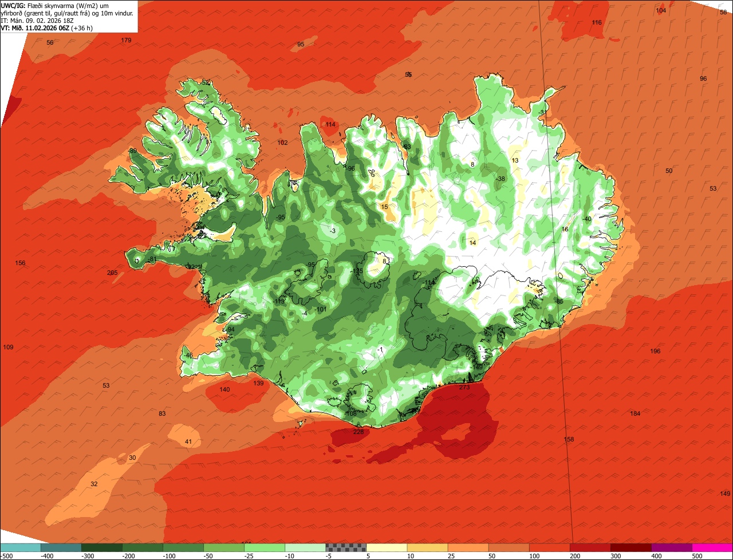The width and height of the screenshot is (733, 560).
Task: Click the '-300' legend label
Action: point(88,555)
